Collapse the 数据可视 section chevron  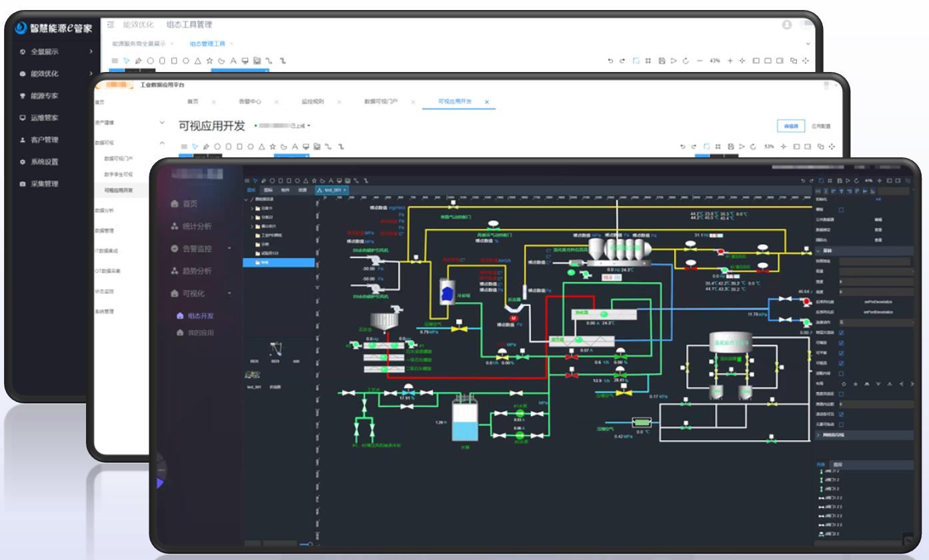click(162, 143)
